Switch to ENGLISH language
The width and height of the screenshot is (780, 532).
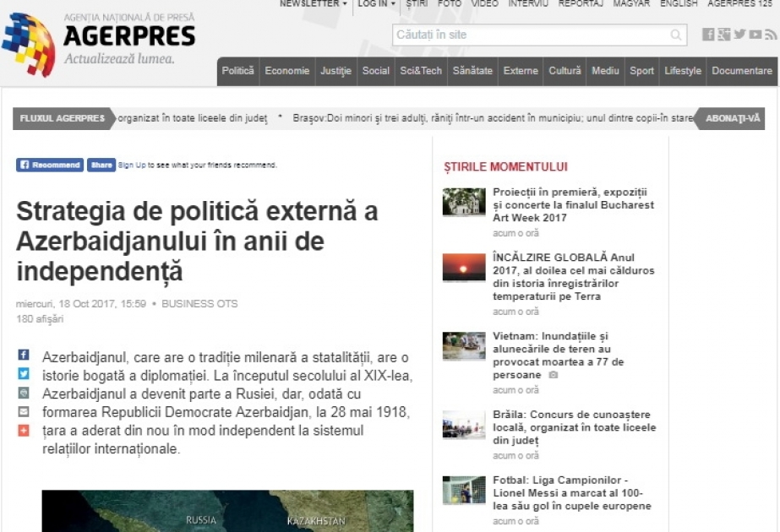[x=679, y=4]
